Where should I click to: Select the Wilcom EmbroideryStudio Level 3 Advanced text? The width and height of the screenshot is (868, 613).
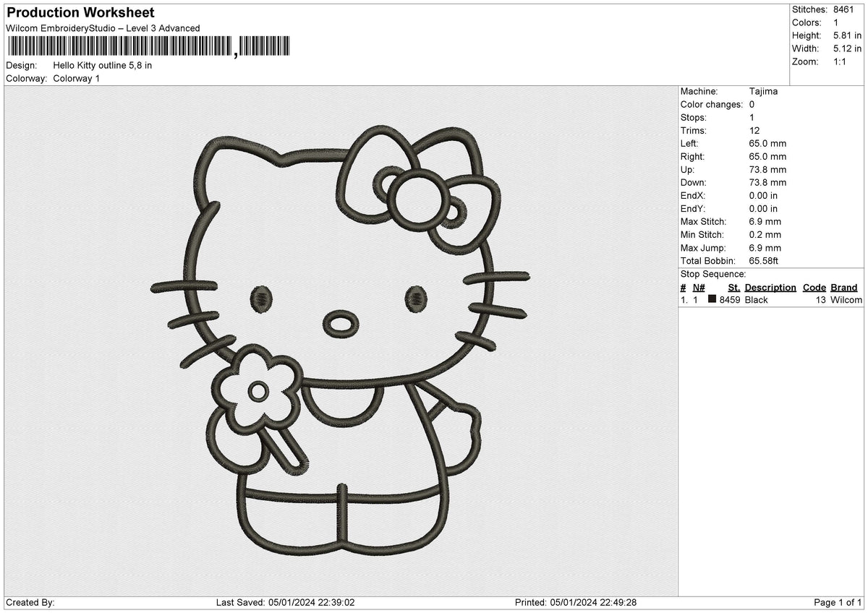click(103, 28)
